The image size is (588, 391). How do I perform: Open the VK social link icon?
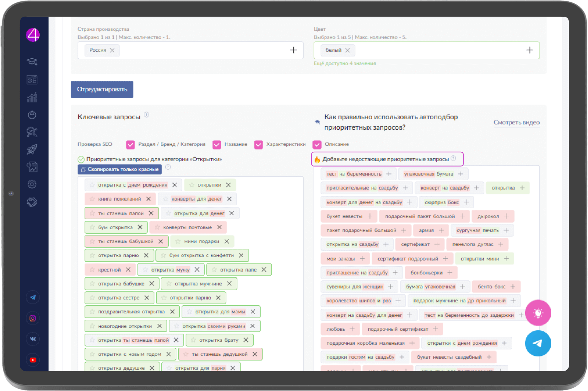(x=33, y=339)
